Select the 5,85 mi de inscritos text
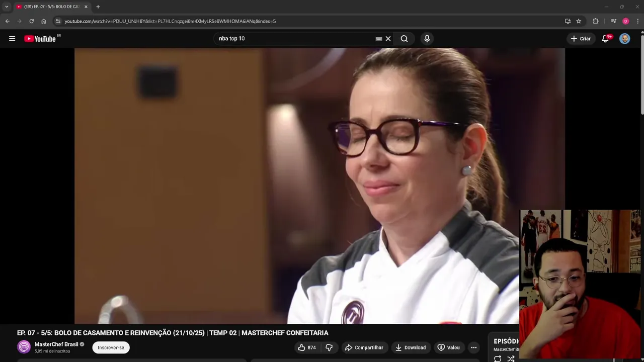Screen dimensions: 644x362 click(52, 351)
